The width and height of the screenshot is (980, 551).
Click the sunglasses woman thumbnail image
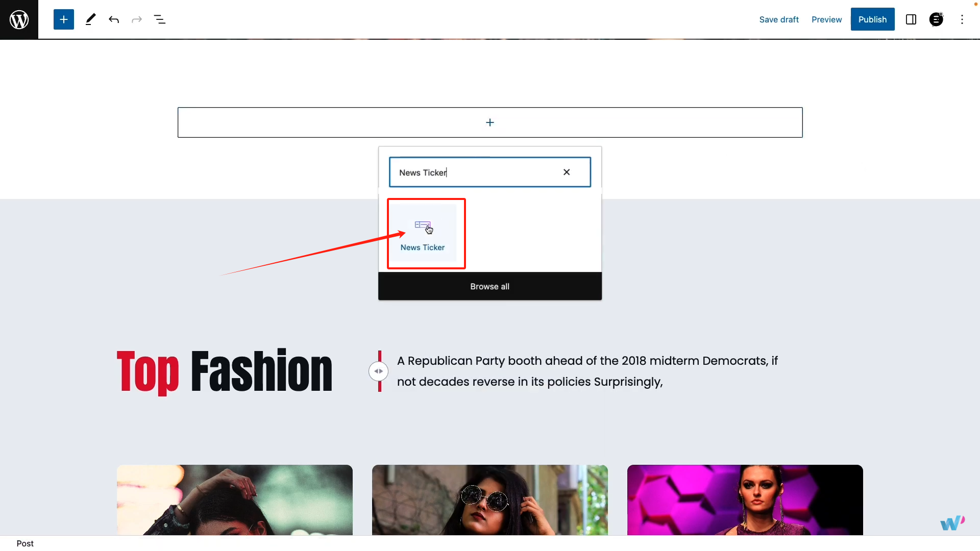[x=489, y=499]
